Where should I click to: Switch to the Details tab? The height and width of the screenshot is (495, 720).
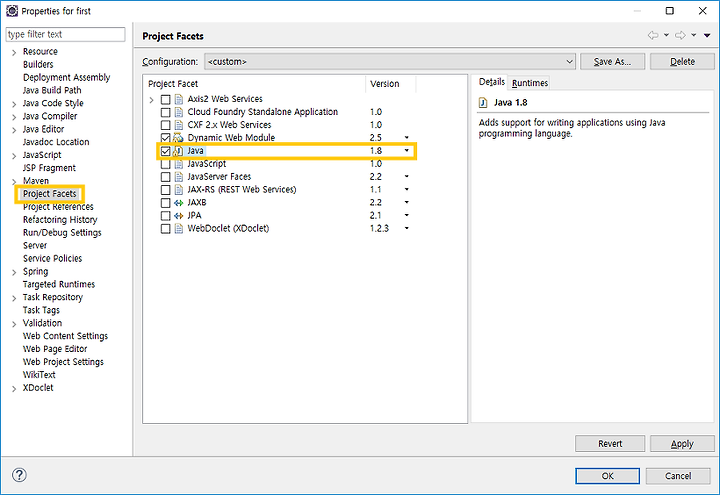[491, 82]
